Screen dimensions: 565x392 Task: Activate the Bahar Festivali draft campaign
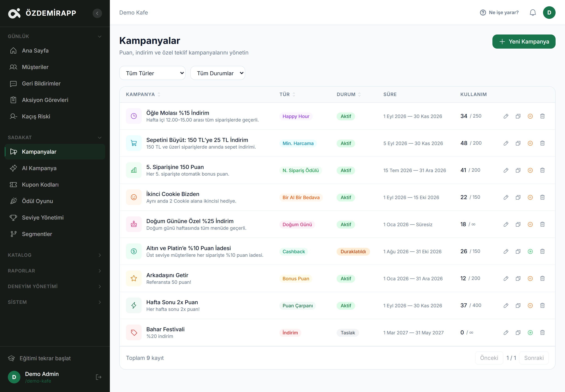click(x=530, y=332)
